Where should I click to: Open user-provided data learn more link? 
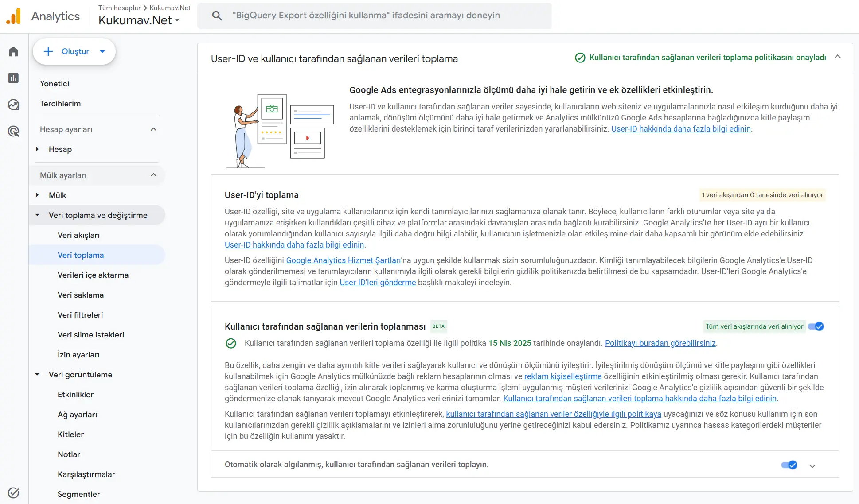pyautogui.click(x=640, y=399)
